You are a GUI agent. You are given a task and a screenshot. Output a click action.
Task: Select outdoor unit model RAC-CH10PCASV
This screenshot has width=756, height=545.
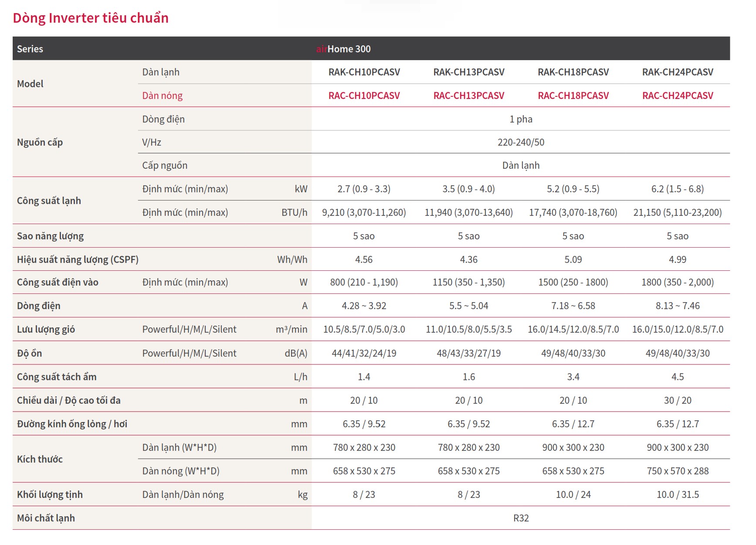click(x=364, y=95)
